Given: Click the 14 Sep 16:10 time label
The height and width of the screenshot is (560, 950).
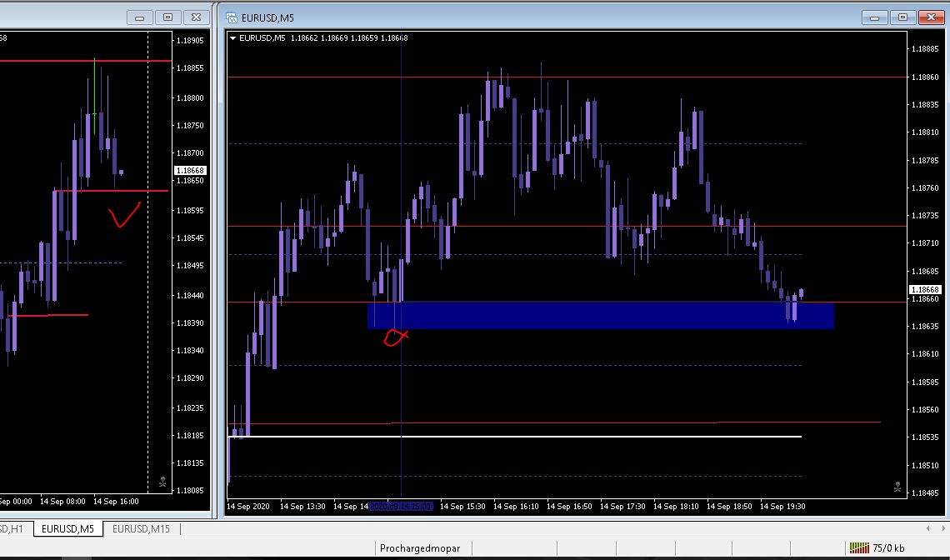Looking at the screenshot, I should 516,506.
